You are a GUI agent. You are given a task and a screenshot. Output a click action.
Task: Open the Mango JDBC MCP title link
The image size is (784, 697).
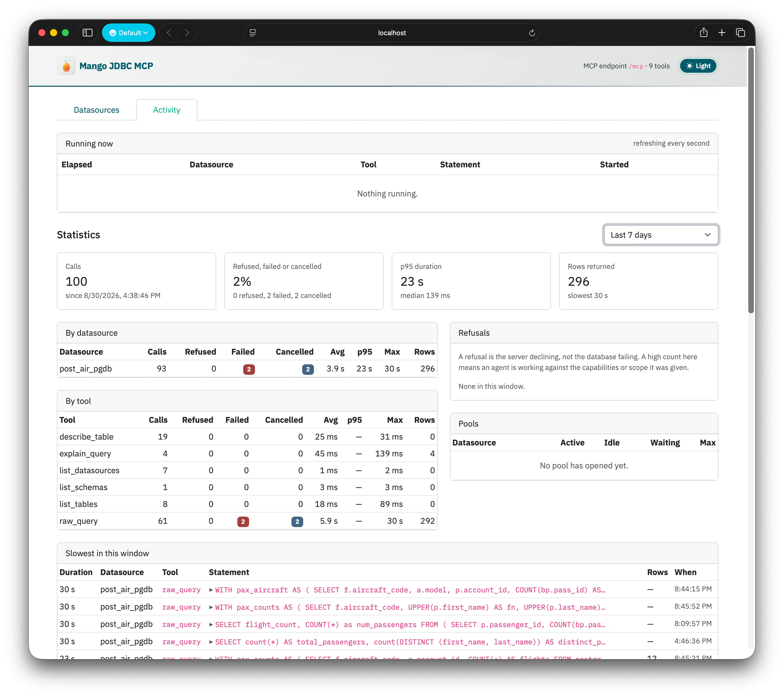(116, 66)
